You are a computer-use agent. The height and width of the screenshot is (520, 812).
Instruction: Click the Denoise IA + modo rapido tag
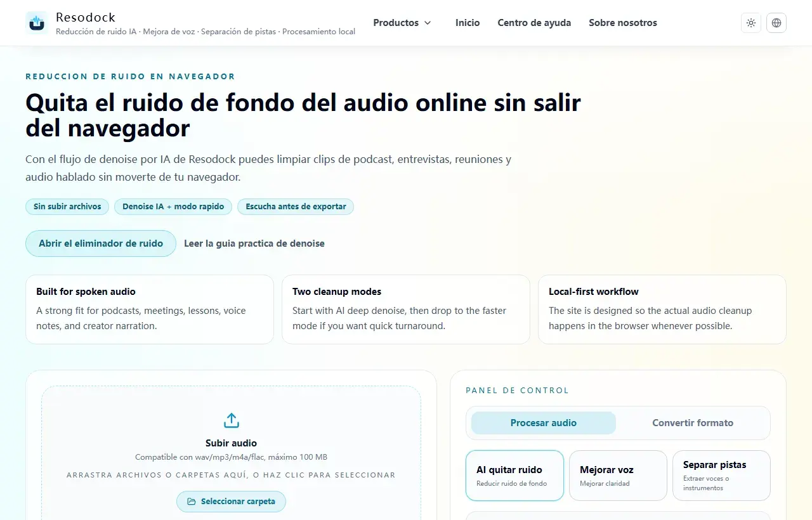click(x=173, y=207)
